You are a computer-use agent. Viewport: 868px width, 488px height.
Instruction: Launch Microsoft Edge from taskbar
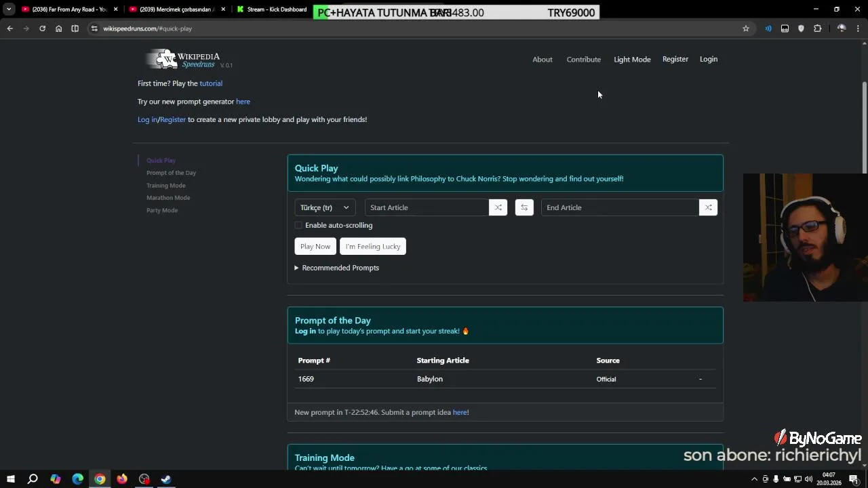pyautogui.click(x=77, y=479)
